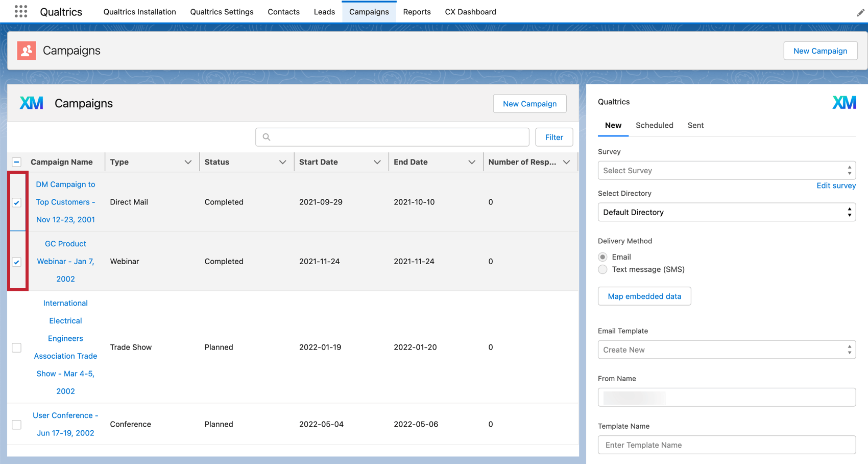Open the Reports navigation tab

417,11
